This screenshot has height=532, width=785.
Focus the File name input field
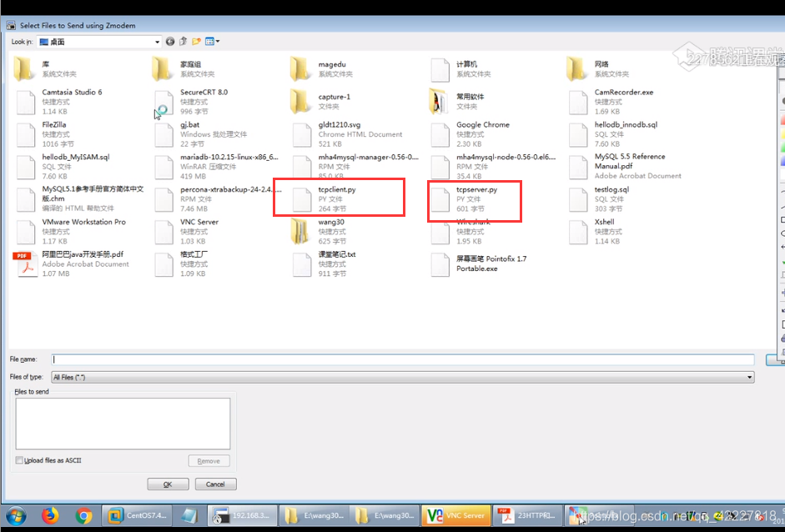coord(403,359)
